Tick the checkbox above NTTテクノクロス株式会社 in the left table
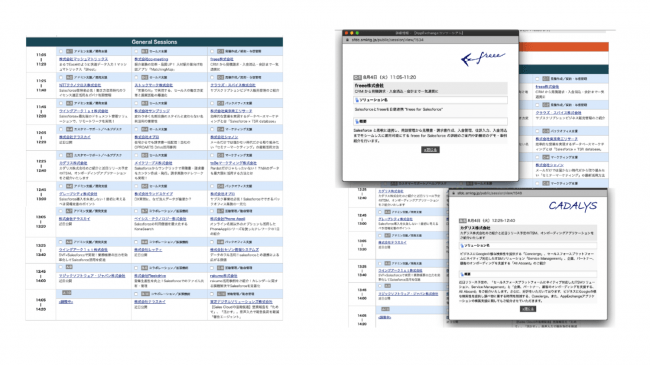 coord(61,78)
